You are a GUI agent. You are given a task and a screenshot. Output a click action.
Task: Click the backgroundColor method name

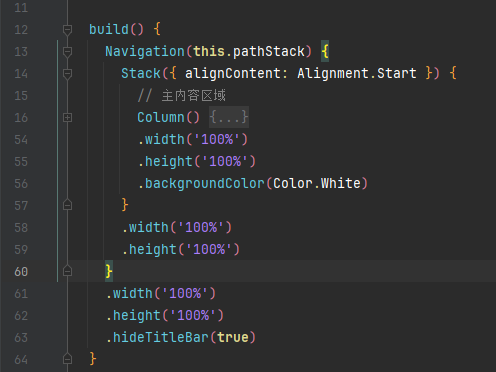[205, 184]
